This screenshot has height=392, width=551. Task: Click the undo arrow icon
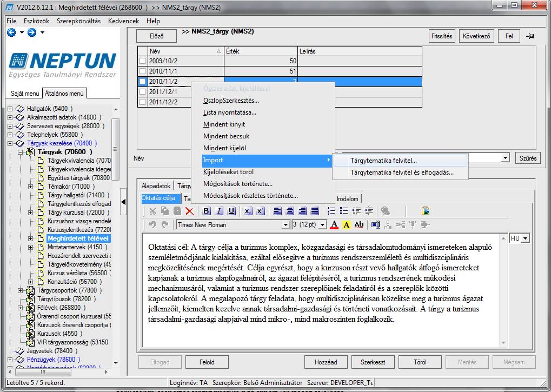coord(152,224)
